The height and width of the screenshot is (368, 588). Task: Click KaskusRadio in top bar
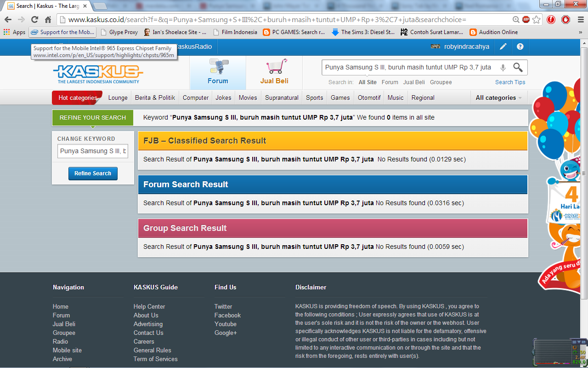click(194, 46)
